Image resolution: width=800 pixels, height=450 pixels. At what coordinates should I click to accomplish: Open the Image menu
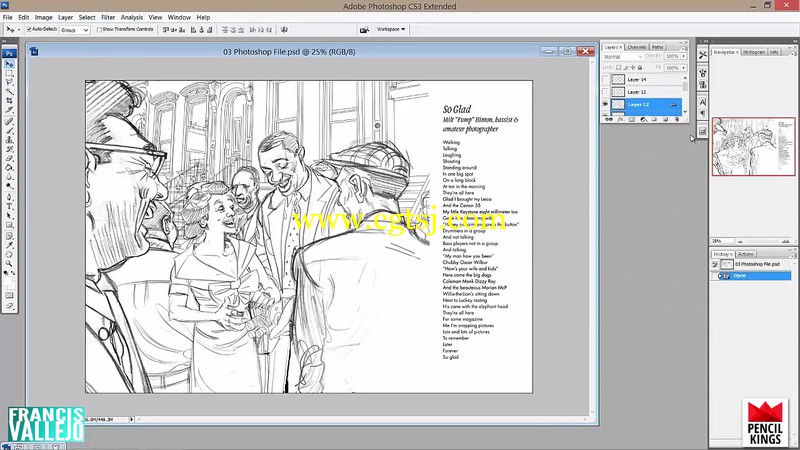pyautogui.click(x=43, y=17)
